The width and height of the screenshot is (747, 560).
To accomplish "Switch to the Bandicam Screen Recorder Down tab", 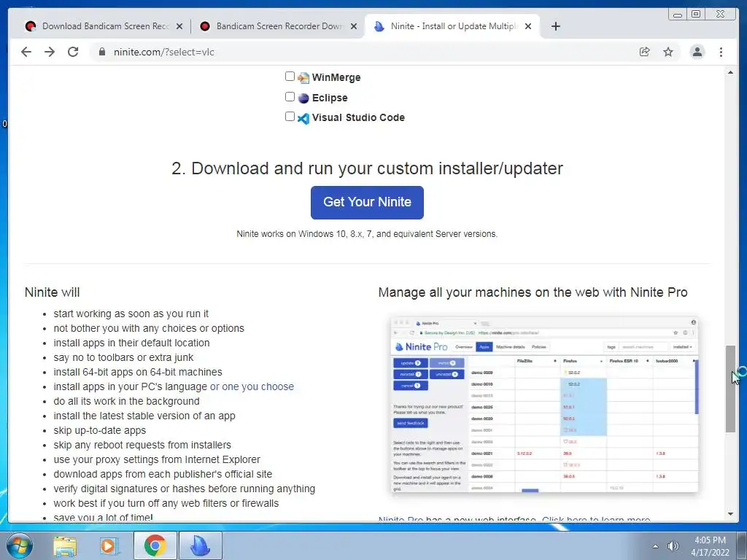I will pyautogui.click(x=277, y=26).
